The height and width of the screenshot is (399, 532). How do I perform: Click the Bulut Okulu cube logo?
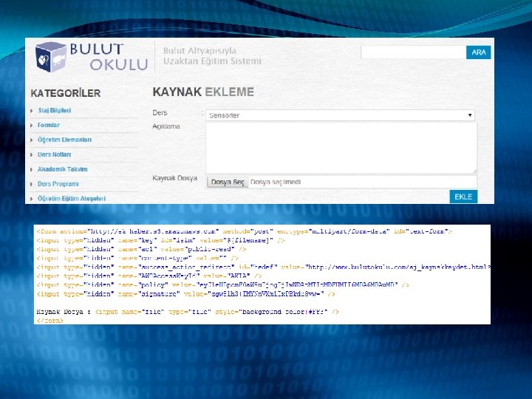(51, 57)
